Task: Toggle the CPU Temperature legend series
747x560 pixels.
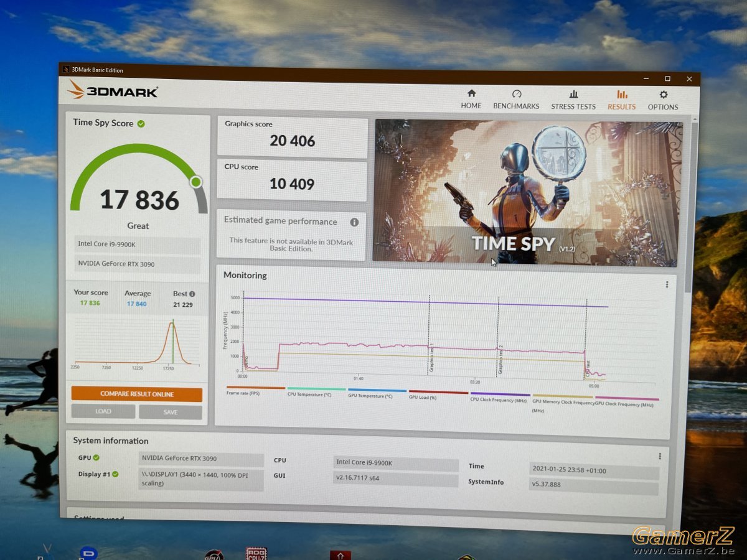Action: coord(316,391)
